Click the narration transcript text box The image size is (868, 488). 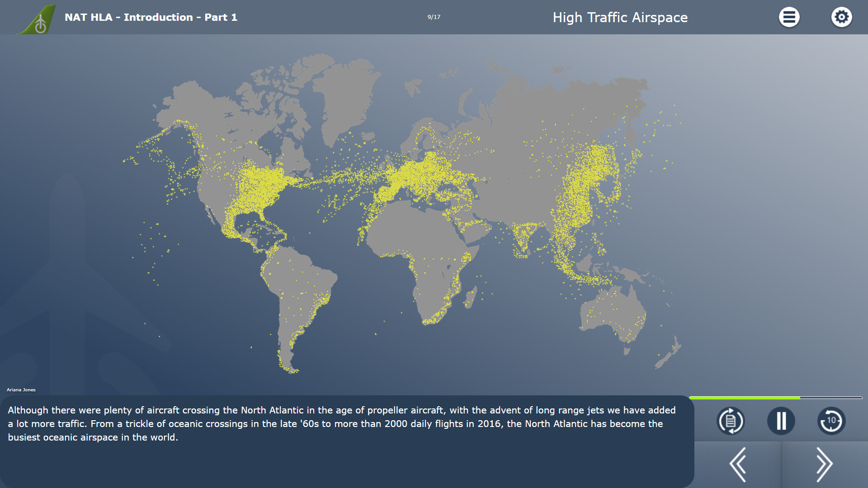tap(347, 441)
